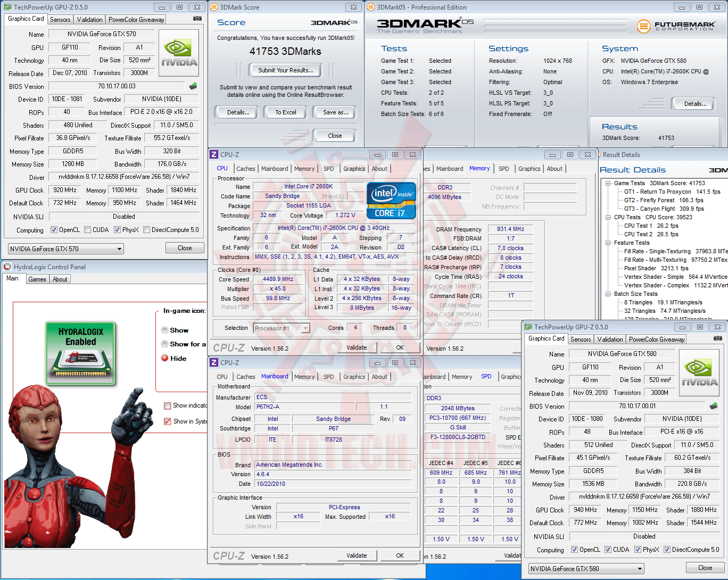Toggle CUDA checkbox in GTX 580 window
728x580 pixels.
[x=608, y=550]
